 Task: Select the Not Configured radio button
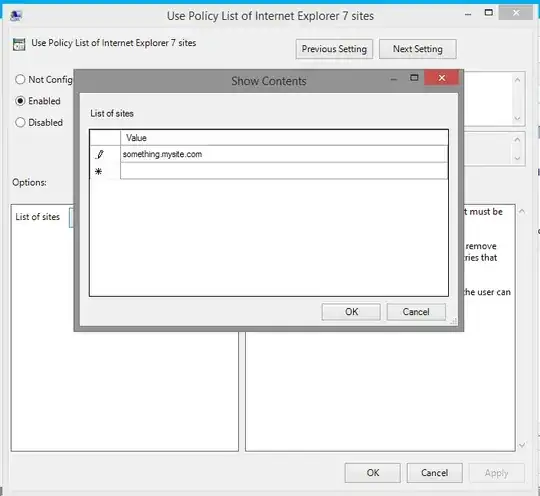tap(20, 80)
